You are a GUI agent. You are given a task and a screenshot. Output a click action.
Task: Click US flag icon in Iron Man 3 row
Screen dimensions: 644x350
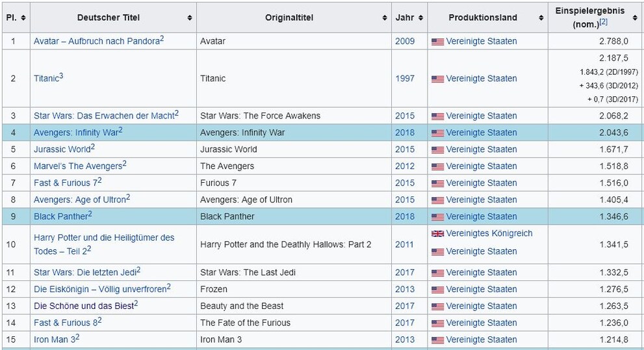(x=437, y=340)
